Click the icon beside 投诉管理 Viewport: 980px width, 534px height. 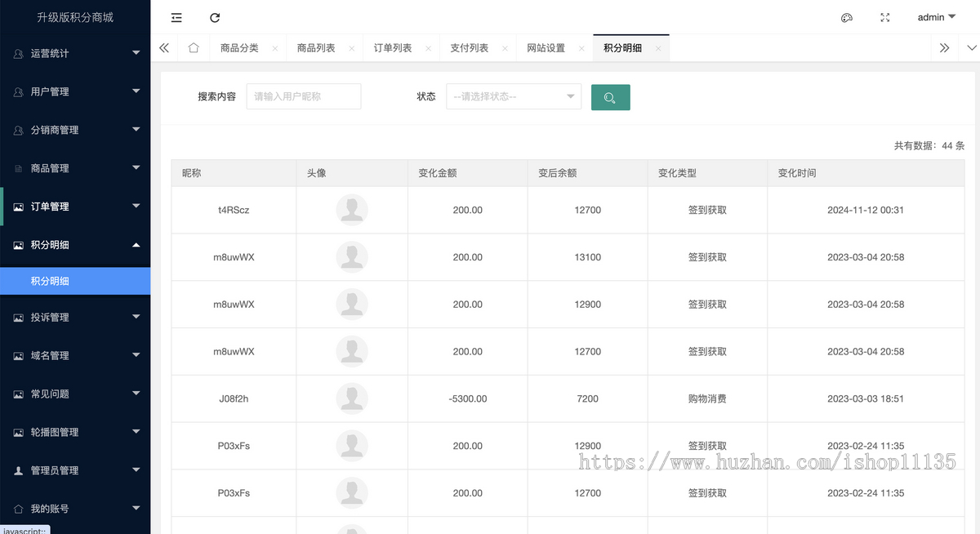[19, 318]
